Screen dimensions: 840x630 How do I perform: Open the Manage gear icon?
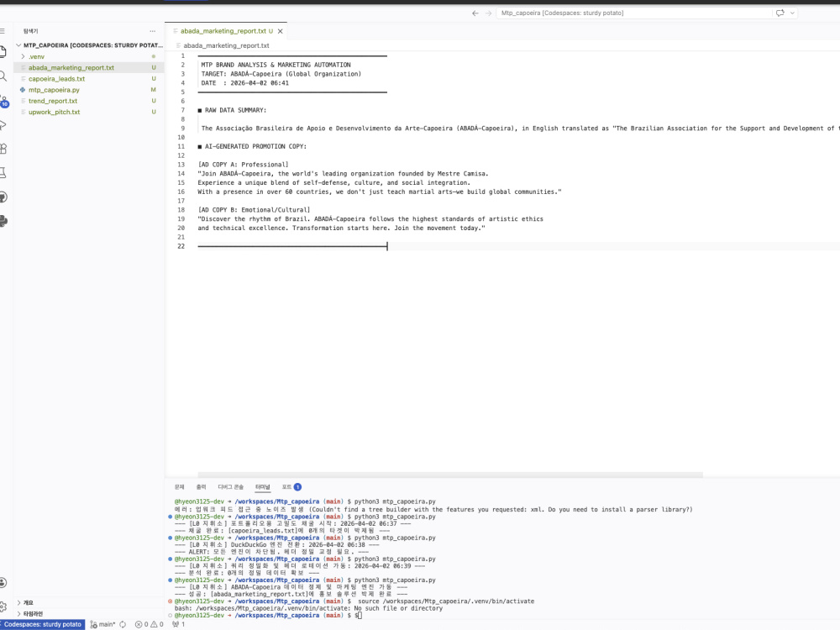point(3,606)
